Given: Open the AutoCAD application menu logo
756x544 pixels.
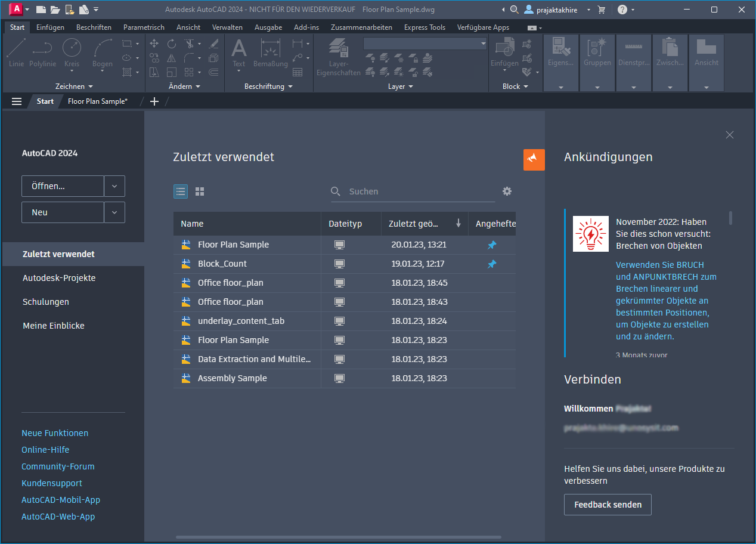Looking at the screenshot, I should [x=16, y=9].
